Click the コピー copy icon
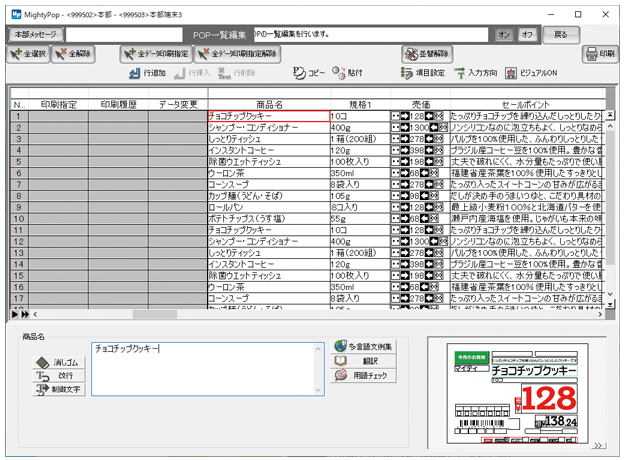The image size is (624, 460). click(308, 73)
